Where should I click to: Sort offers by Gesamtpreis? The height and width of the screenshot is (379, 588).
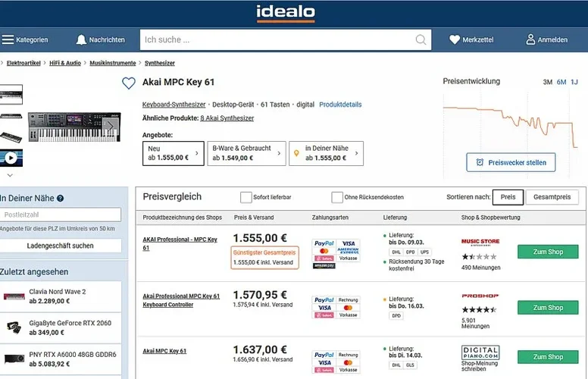pyautogui.click(x=552, y=197)
